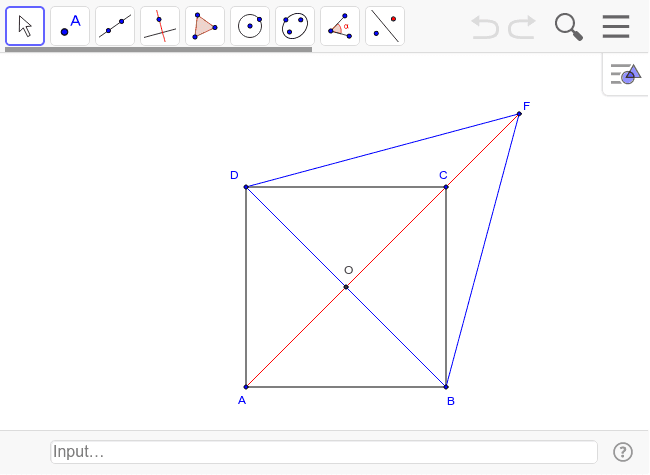This screenshot has height=475, width=650.
Task: Select point F
Action: 519,114
